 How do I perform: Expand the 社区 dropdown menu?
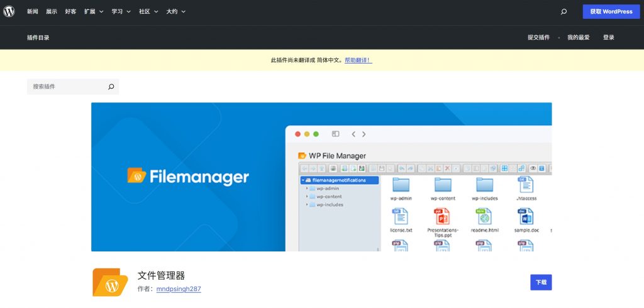(148, 11)
